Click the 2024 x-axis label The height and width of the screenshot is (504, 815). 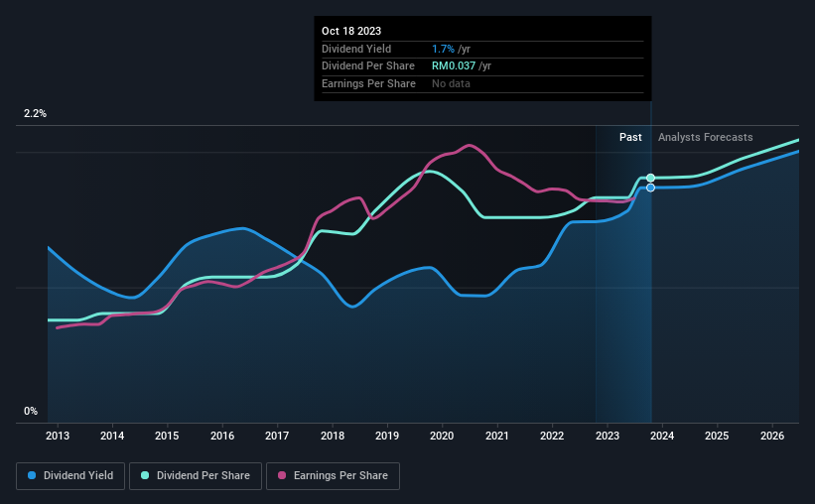(662, 436)
